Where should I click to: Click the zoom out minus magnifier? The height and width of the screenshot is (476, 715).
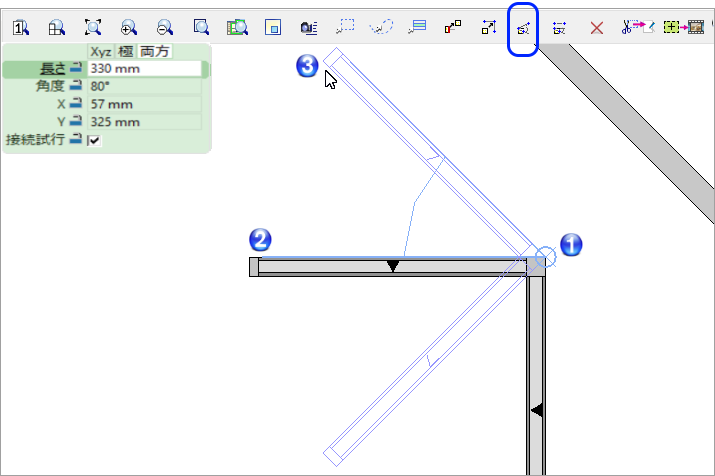click(165, 27)
